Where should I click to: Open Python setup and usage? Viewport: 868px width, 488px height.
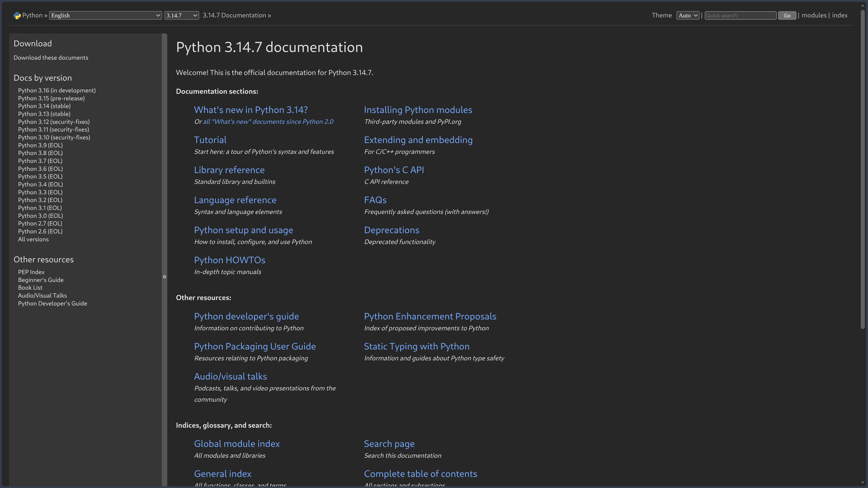pos(244,230)
